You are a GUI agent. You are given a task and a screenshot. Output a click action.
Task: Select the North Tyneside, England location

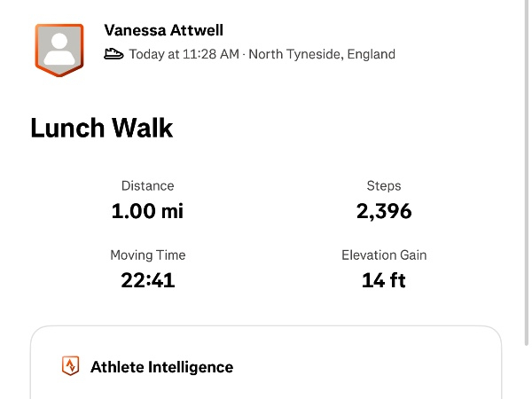[322, 55]
